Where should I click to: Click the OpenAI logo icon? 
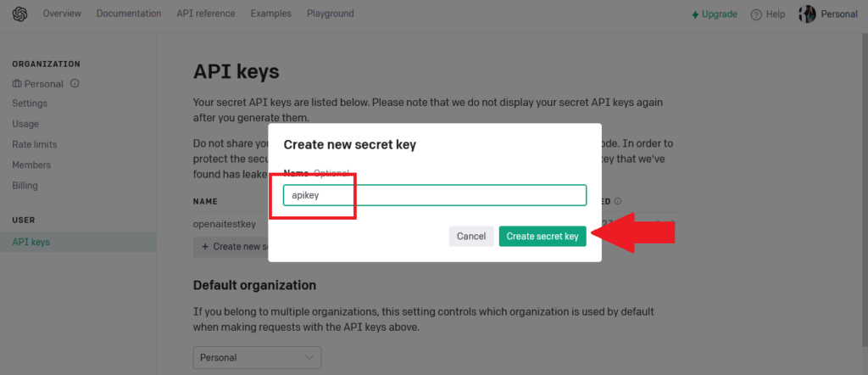[x=19, y=14]
